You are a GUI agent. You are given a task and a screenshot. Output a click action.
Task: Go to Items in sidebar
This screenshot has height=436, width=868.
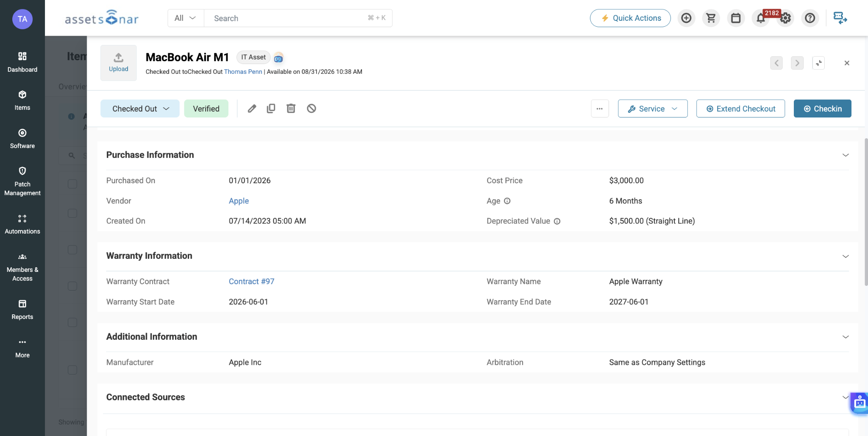tap(22, 100)
